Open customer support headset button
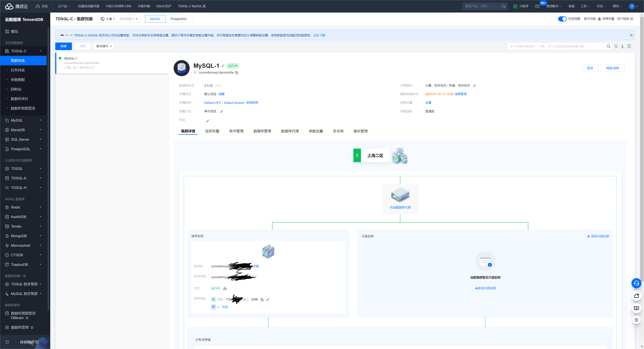The image size is (644, 349). coord(636,283)
